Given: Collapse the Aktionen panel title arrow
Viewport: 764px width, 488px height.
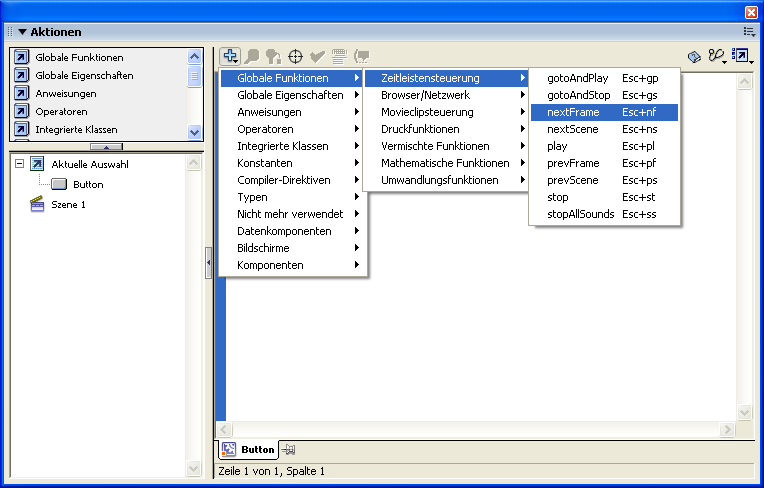Looking at the screenshot, I should [23, 32].
